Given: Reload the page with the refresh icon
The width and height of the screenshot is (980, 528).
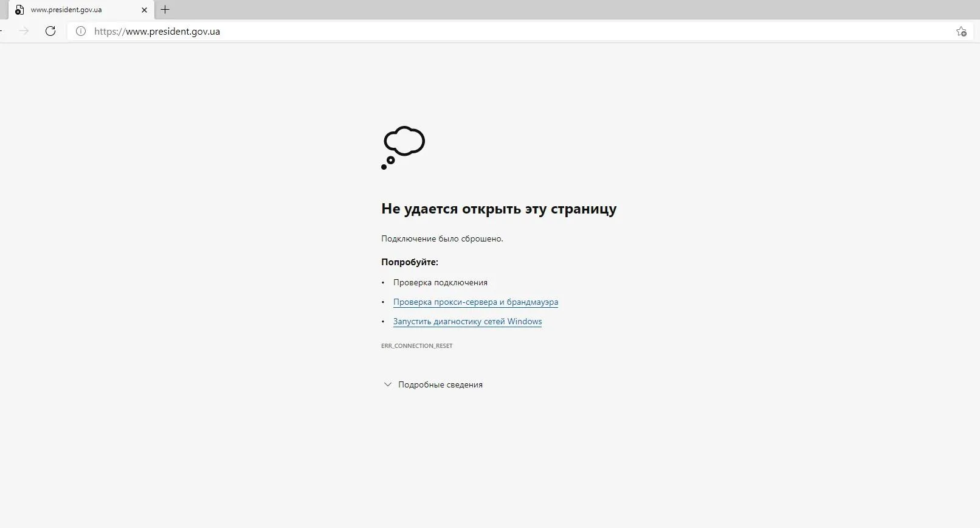Looking at the screenshot, I should point(50,31).
